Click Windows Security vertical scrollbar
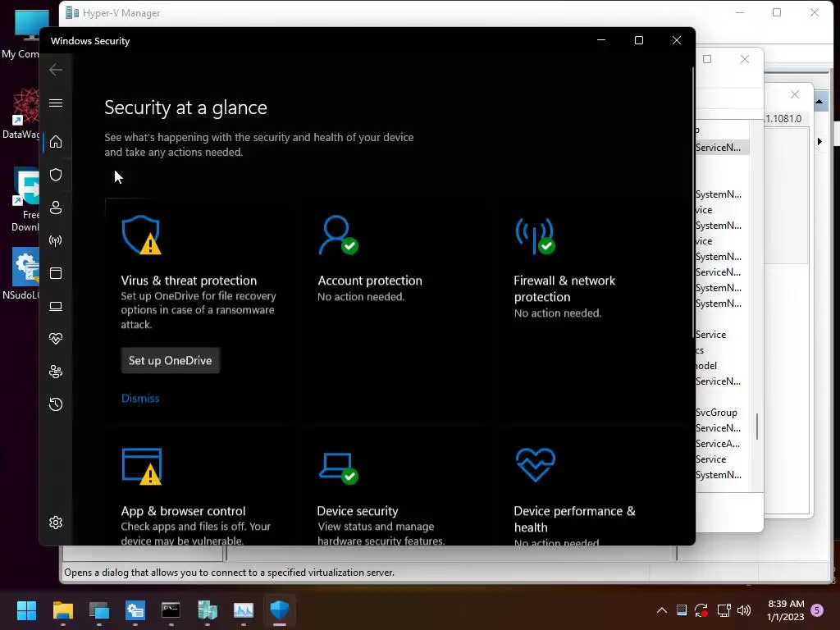Viewport: 840px width, 630px height. click(693, 203)
